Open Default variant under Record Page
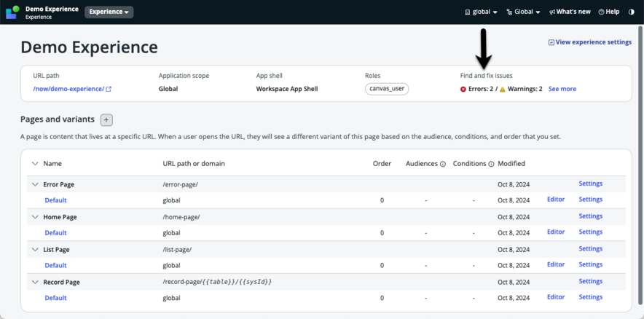Screen dimensions: 644x319 (x=55, y=298)
